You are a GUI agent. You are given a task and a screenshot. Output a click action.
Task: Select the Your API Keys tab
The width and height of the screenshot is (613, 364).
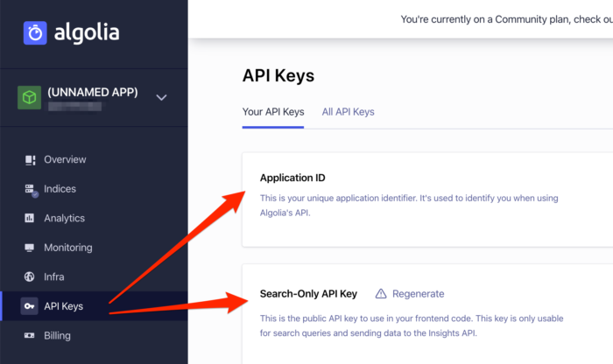click(273, 112)
